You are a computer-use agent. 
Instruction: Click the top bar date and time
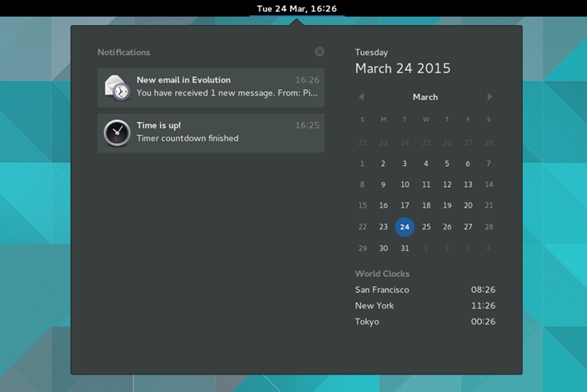(297, 8)
